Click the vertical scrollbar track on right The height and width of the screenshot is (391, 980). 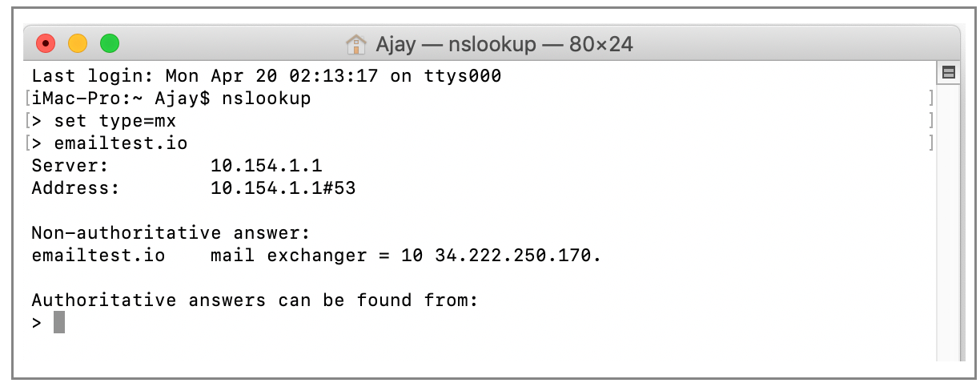[949, 224]
